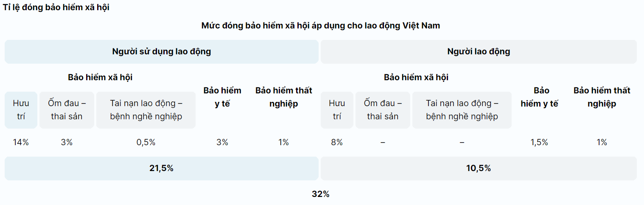Click employer's "Tai nạn lao động" header
This screenshot has height=205, width=644.
tap(146, 110)
